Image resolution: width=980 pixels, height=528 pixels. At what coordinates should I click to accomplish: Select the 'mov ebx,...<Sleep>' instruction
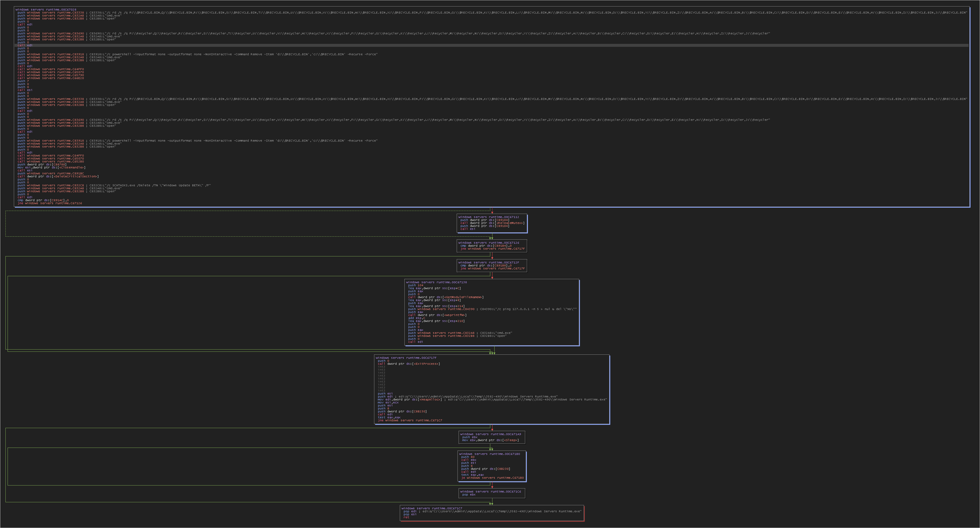click(490, 440)
